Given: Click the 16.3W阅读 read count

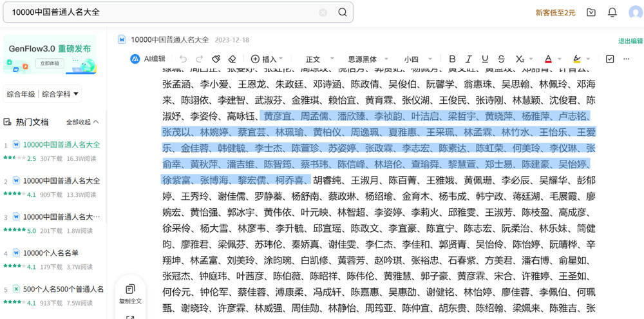Looking at the screenshot, I should (80, 159).
